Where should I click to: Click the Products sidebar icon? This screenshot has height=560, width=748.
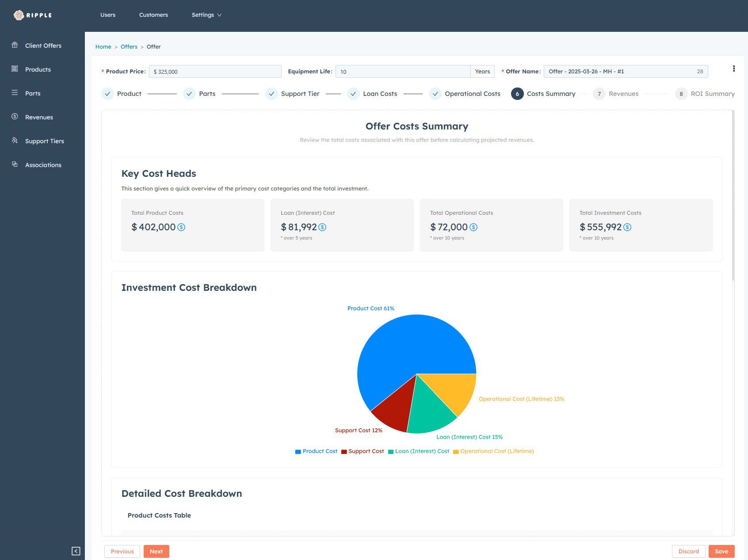[x=15, y=69]
